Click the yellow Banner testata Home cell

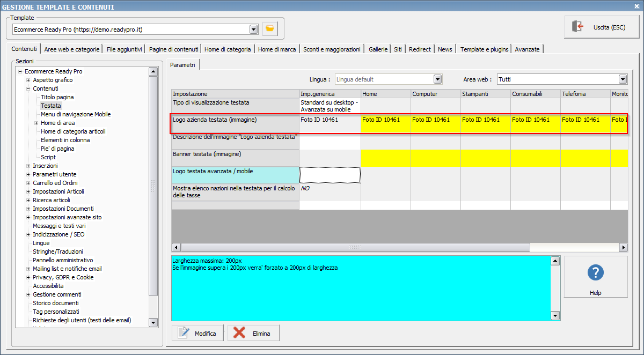tap(385, 158)
